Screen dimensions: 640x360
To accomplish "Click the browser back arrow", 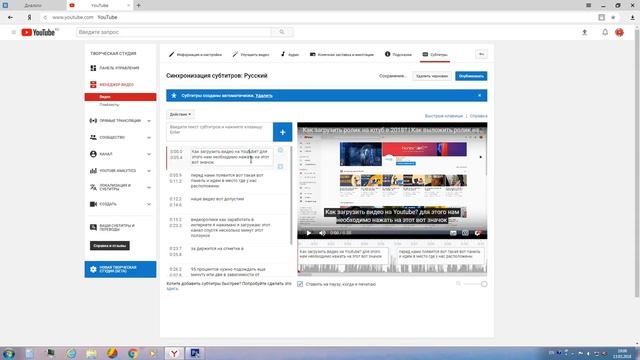I will [x=10, y=17].
